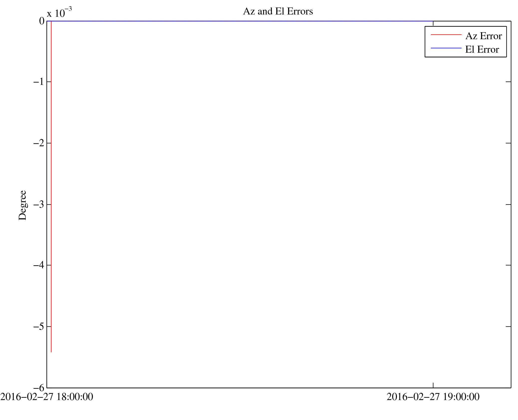This screenshot has width=518, height=420.
Task: Click the -4 y-axis tick label
Action: coord(39,265)
